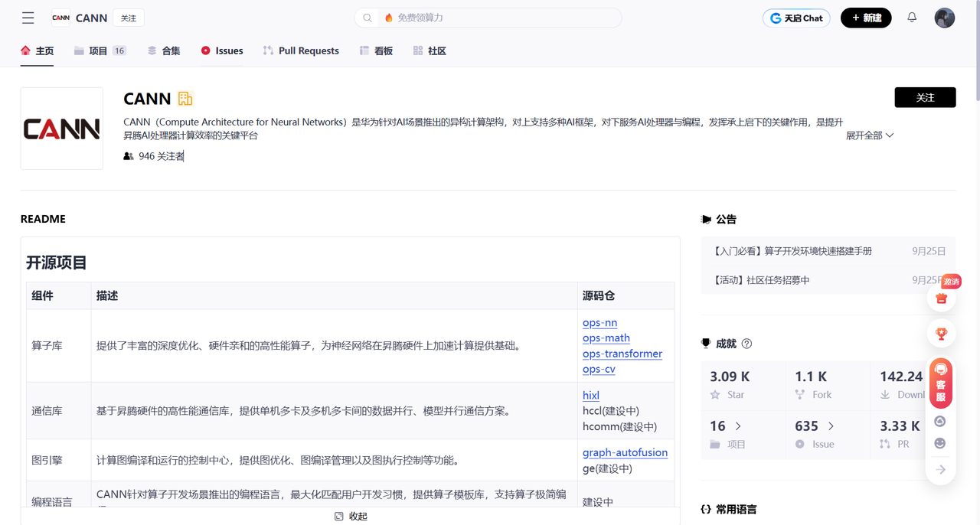Open 算子开发环境快速搭建手册 announcement
Viewport: 980px width, 525px height.
point(792,251)
